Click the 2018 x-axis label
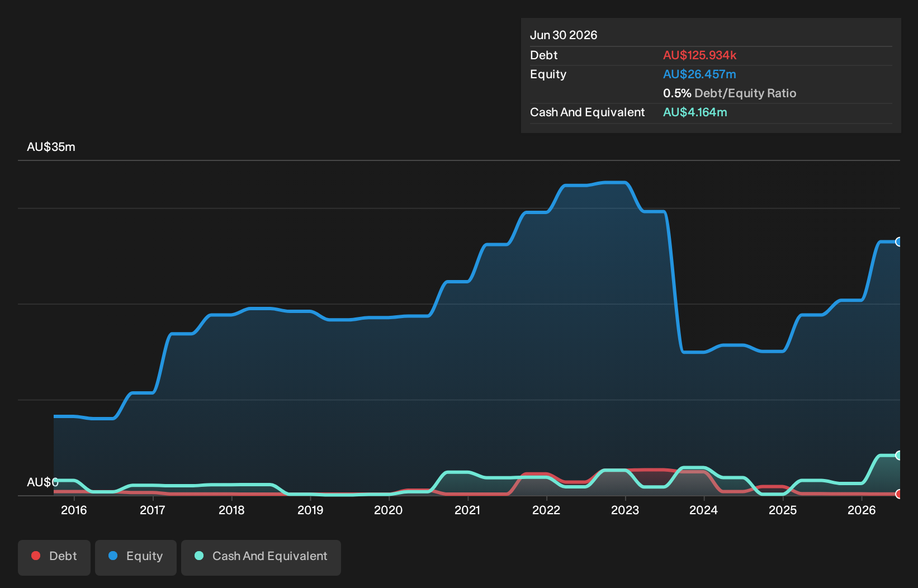 click(231, 510)
